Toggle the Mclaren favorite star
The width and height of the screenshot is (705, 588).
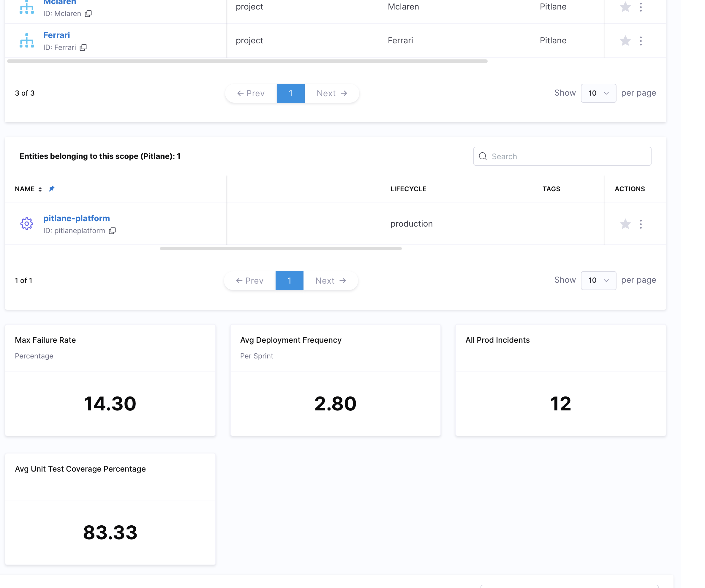[625, 7]
